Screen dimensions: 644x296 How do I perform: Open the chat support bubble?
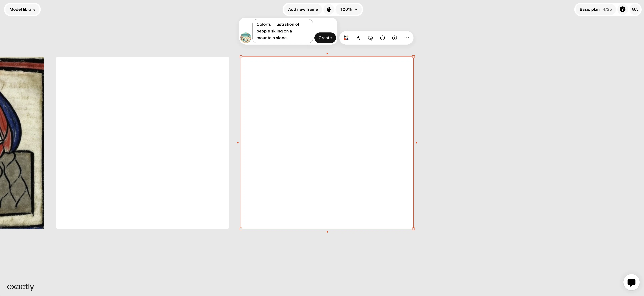(x=631, y=282)
